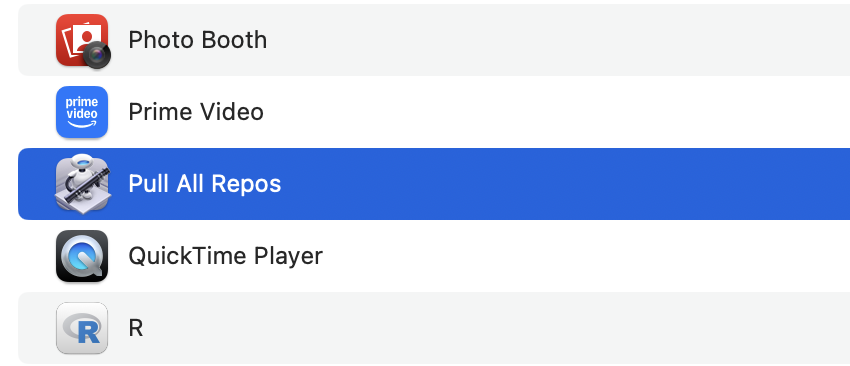Select the "Prime Video" name label

coord(196,112)
